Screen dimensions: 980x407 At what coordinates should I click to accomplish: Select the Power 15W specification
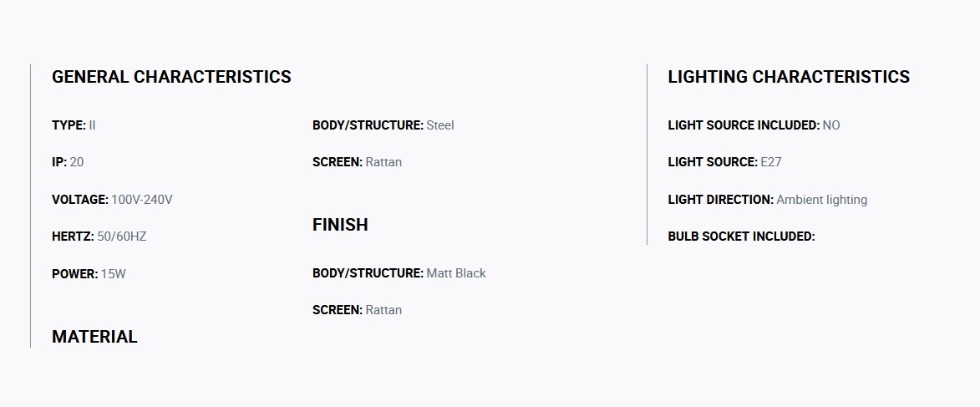click(89, 274)
